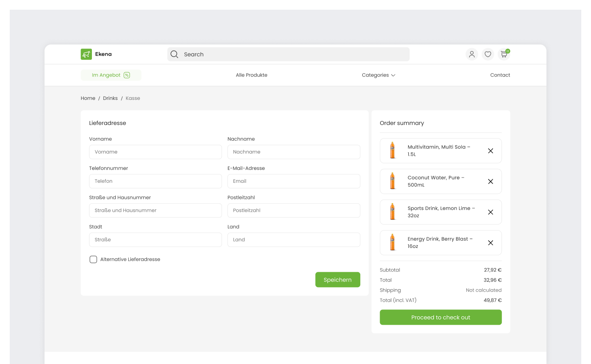Image resolution: width=591 pixels, height=364 pixels.
Task: Click Proceed to check out
Action: point(440,317)
